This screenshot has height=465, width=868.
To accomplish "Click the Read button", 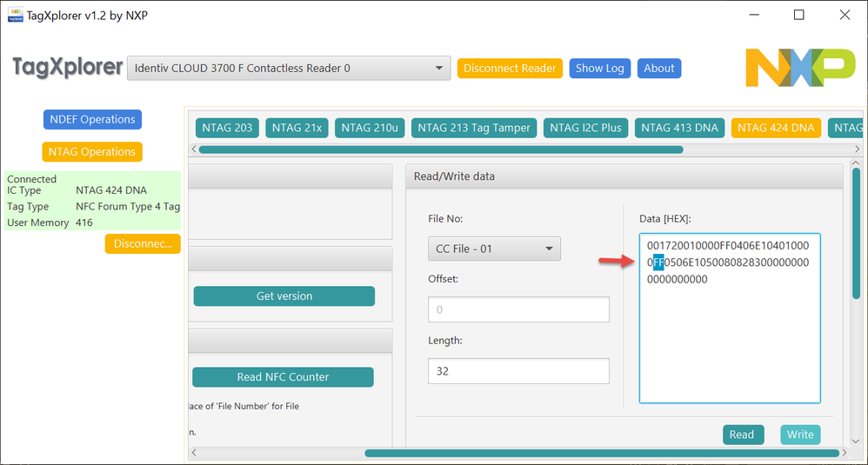I will click(x=742, y=435).
